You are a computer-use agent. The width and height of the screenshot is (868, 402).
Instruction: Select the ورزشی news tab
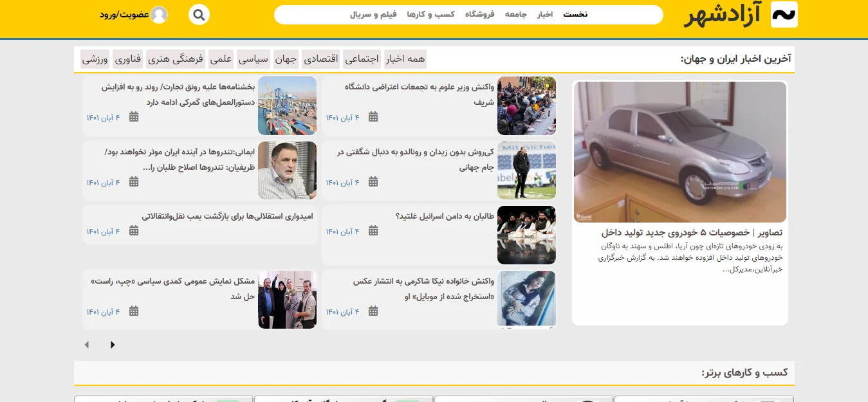coord(95,59)
